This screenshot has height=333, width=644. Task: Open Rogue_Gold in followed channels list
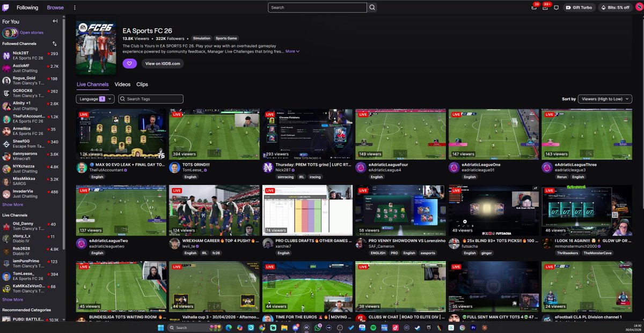click(x=32, y=80)
